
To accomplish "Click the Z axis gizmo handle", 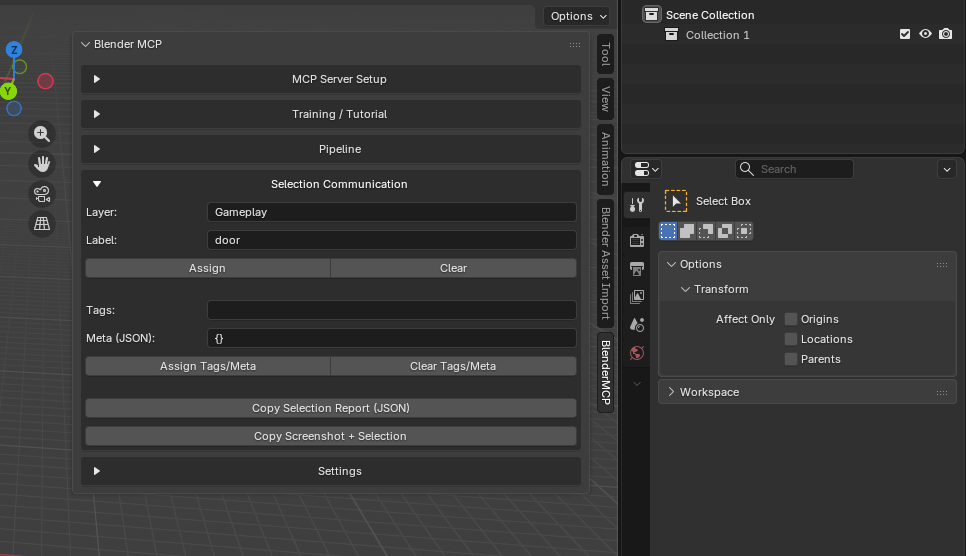I will [x=14, y=50].
